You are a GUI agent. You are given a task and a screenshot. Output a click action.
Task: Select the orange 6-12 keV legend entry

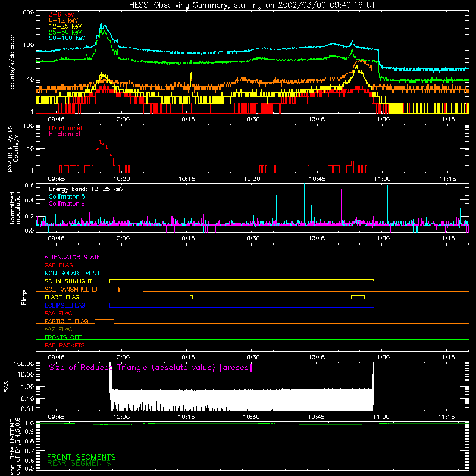click(64, 20)
